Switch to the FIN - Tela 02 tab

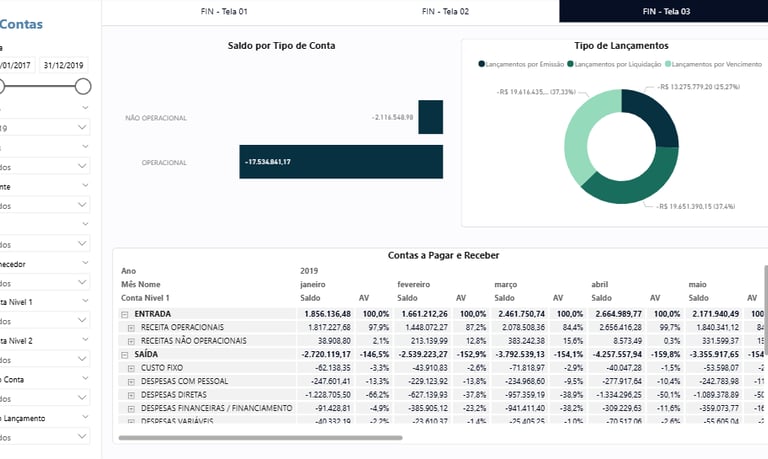[446, 11]
